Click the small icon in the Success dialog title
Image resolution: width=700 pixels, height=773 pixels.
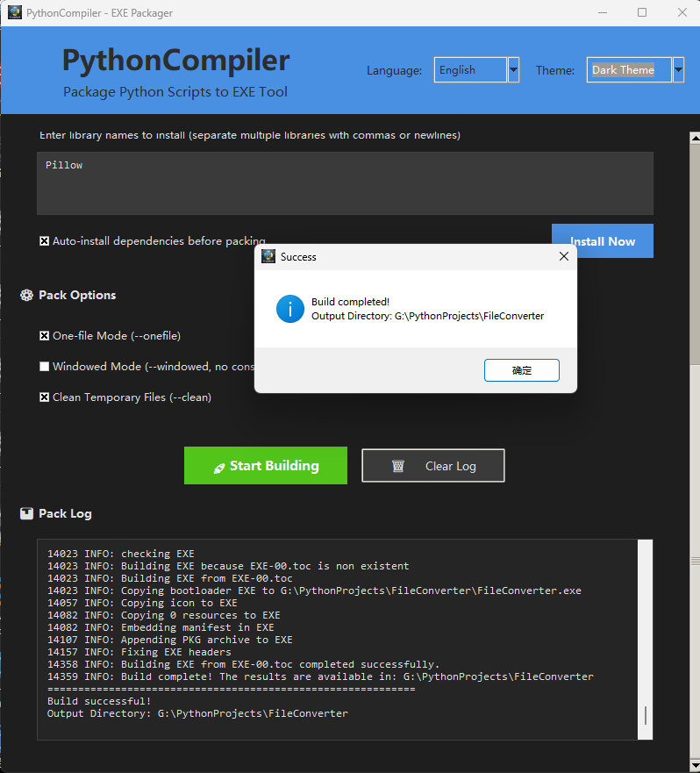click(269, 256)
